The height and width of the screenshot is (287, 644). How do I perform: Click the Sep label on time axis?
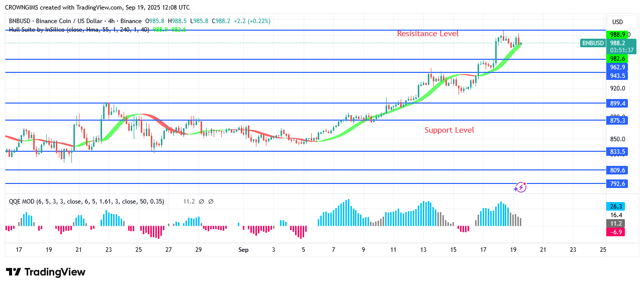[243, 249]
